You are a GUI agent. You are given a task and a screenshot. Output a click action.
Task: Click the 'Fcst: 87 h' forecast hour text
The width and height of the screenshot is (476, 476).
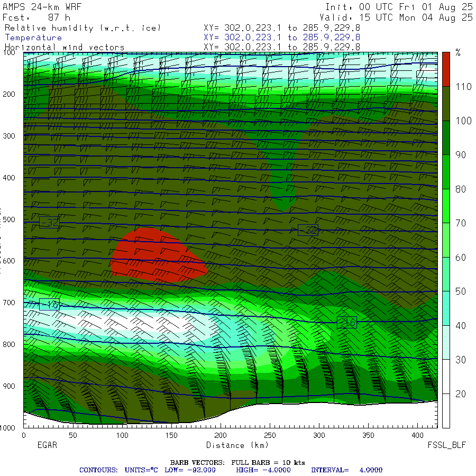pyautogui.click(x=36, y=17)
